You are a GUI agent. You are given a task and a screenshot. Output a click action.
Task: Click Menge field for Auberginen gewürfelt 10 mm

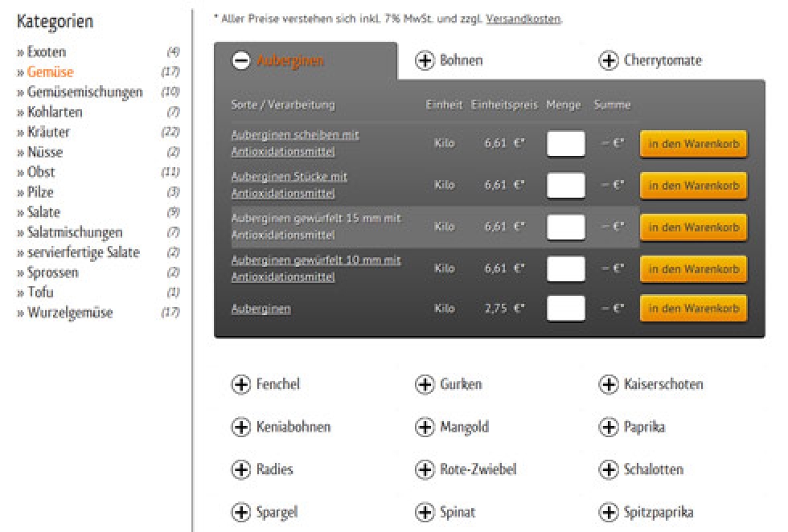coord(565,268)
